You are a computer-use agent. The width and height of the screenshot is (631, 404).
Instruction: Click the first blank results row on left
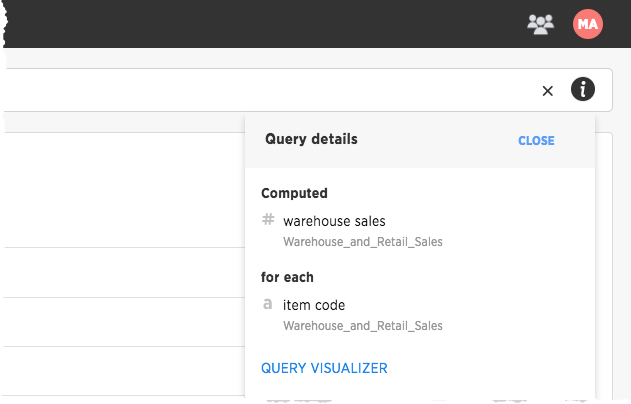[x=125, y=272]
